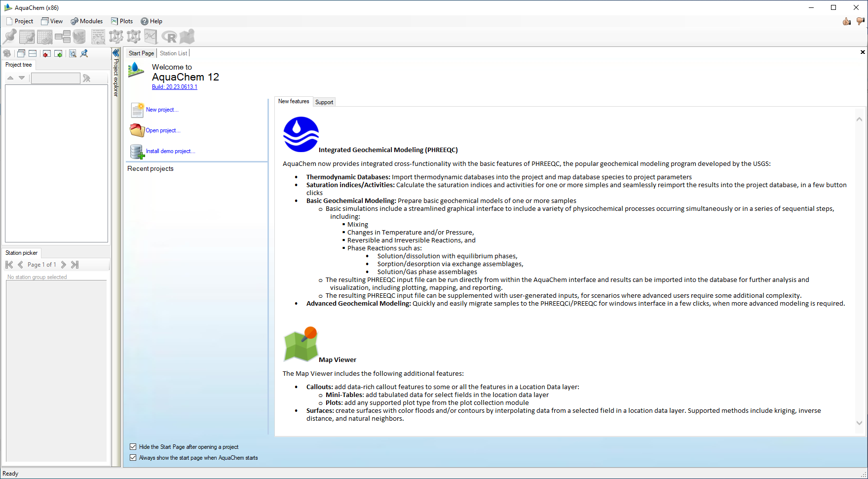Click the up triangle in Project tree
Viewport: 868px width, 479px height.
[x=10, y=78]
